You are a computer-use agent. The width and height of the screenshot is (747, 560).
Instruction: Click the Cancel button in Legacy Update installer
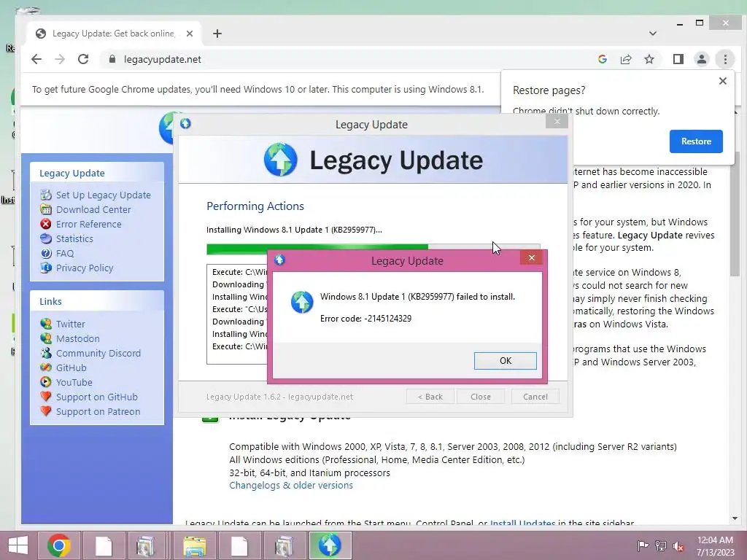(x=535, y=397)
